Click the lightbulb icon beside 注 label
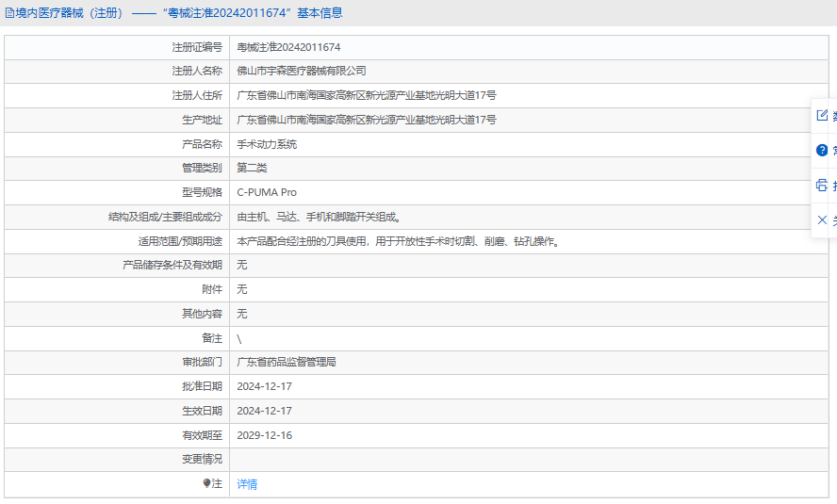This screenshot has width=837, height=504. tap(206, 483)
